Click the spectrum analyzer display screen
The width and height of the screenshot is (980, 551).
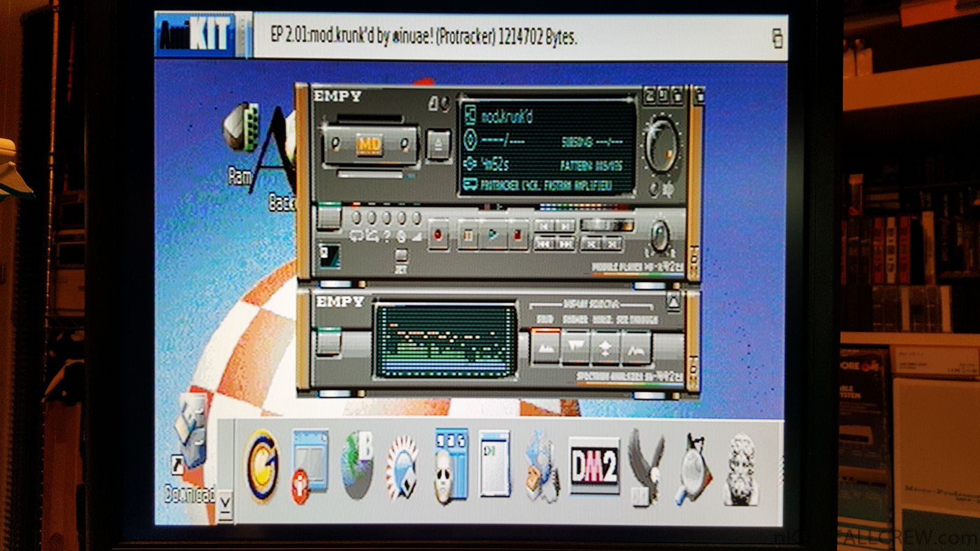tap(446, 340)
